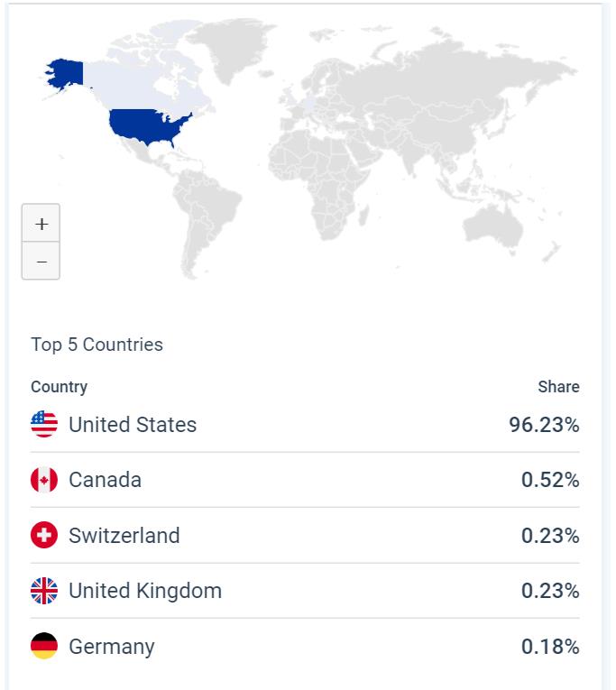Click Alaska region on the world map
The width and height of the screenshot is (616, 690).
[x=66, y=72]
